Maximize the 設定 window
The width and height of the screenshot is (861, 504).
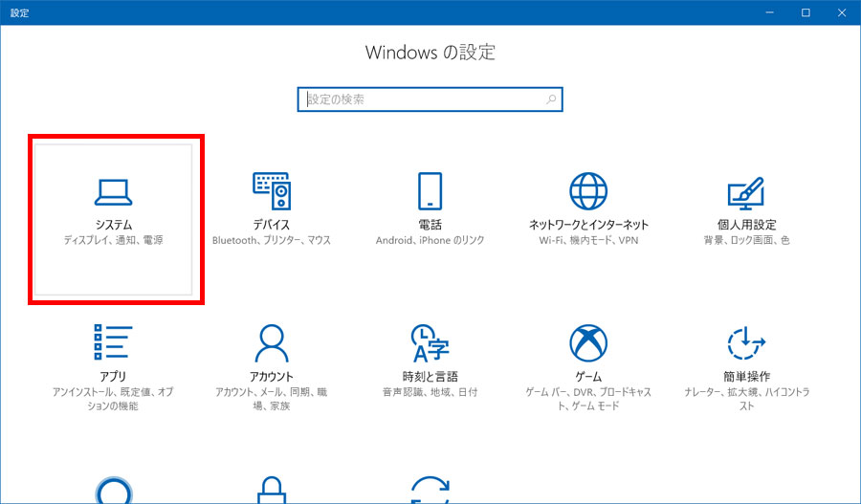tap(806, 12)
